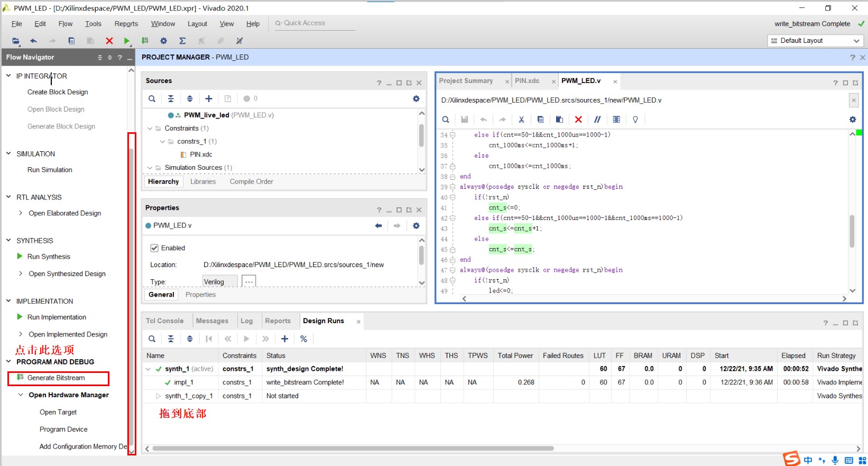Click the green Run toolbar arrow

[126, 41]
